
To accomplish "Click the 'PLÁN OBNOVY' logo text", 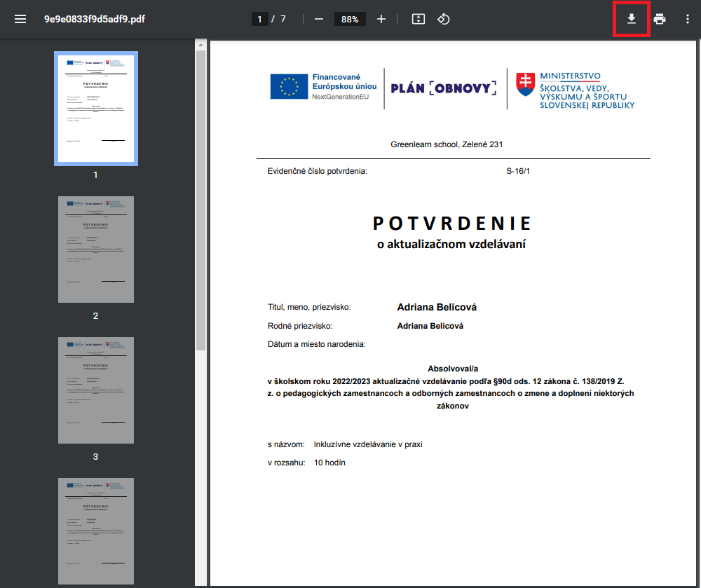I will coord(444,88).
